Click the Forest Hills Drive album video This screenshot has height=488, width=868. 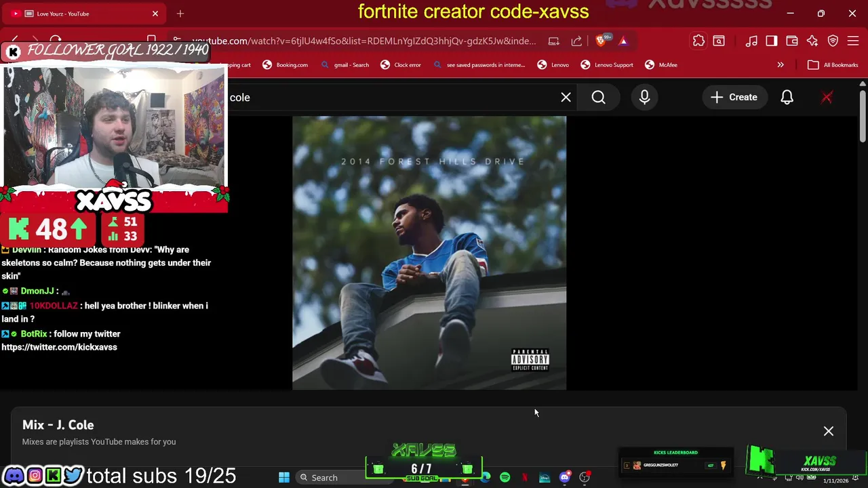(429, 253)
